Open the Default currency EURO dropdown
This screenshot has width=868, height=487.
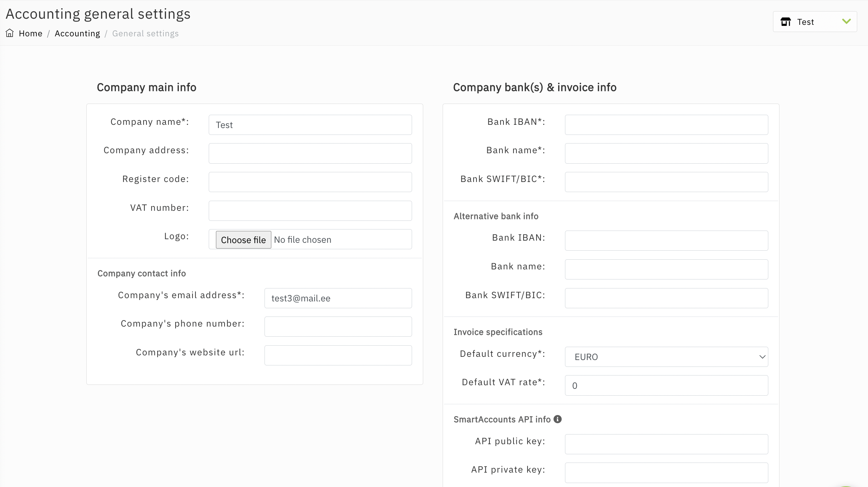click(x=666, y=357)
